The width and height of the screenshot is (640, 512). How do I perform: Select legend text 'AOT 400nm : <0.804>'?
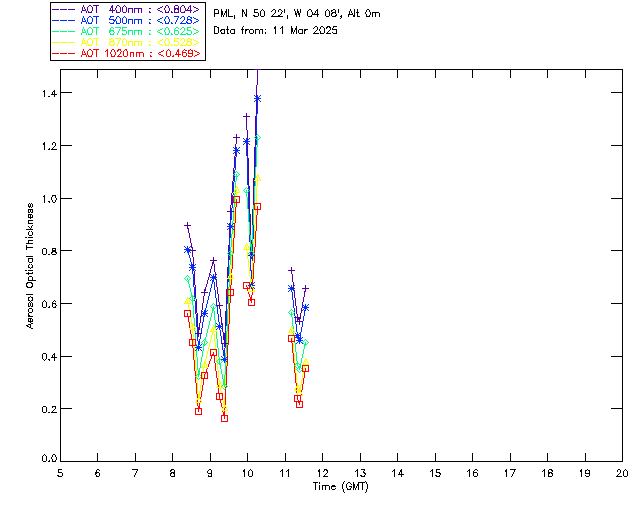click(x=140, y=9)
